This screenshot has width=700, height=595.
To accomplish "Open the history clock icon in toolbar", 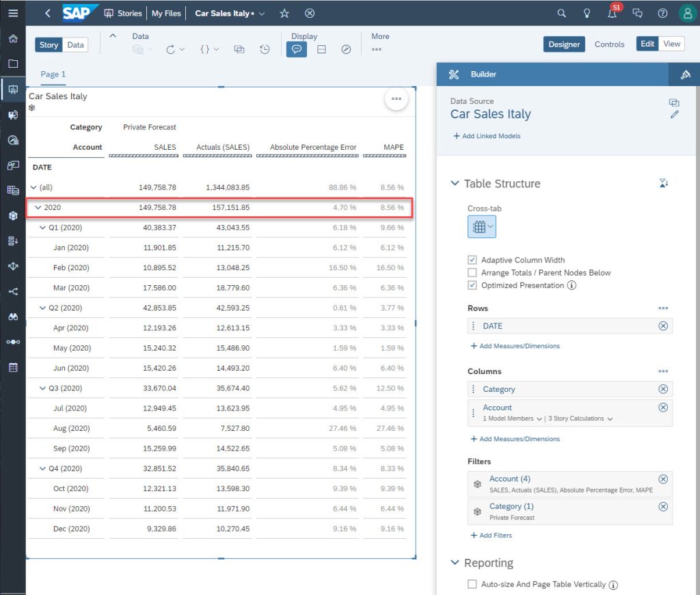I will pos(265,49).
